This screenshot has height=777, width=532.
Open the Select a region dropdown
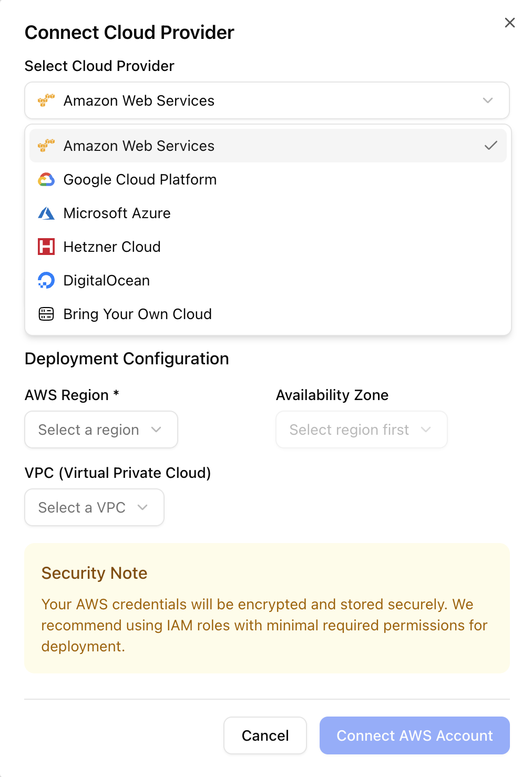click(x=101, y=430)
